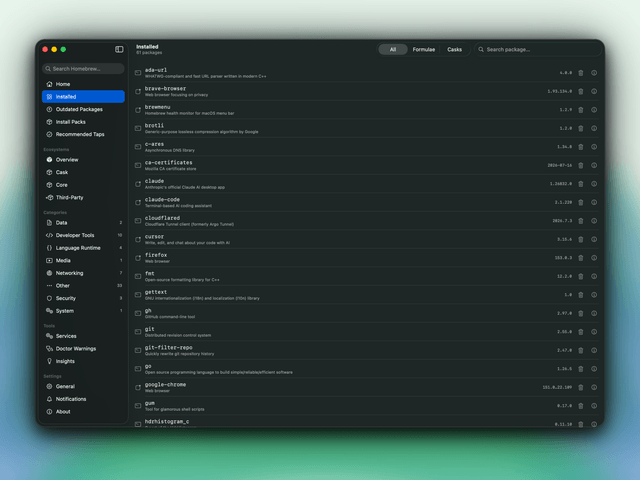The width and height of the screenshot is (640, 480).
Task: Show All packages filter
Action: pyautogui.click(x=393, y=49)
